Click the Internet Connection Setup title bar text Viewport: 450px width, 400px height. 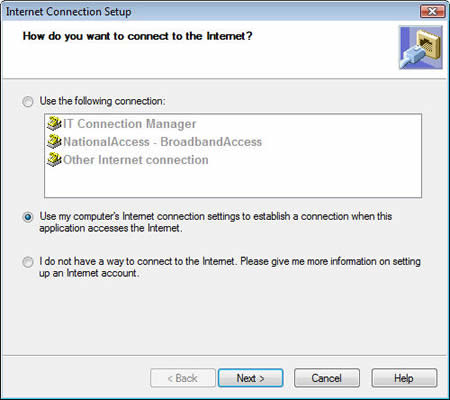point(68,12)
